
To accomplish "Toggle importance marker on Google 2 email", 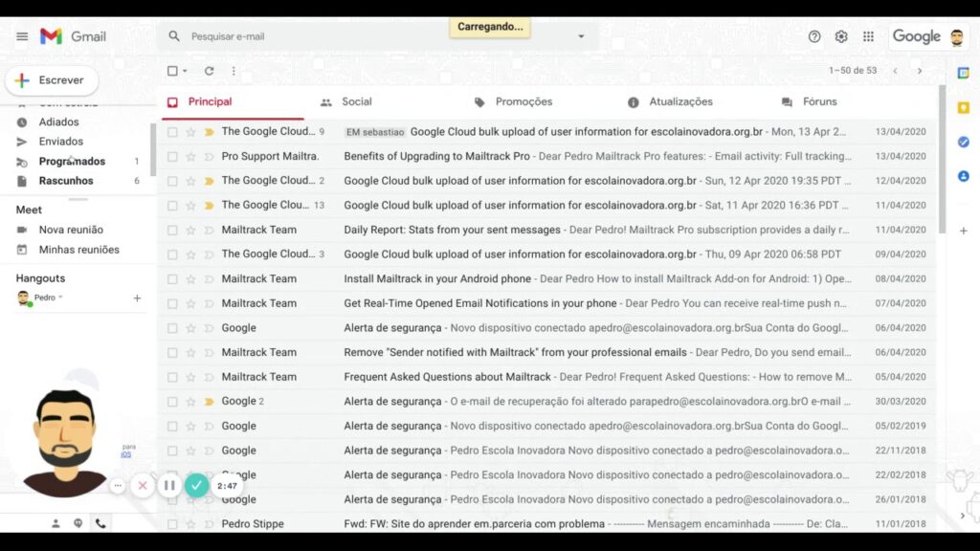I will pos(209,401).
